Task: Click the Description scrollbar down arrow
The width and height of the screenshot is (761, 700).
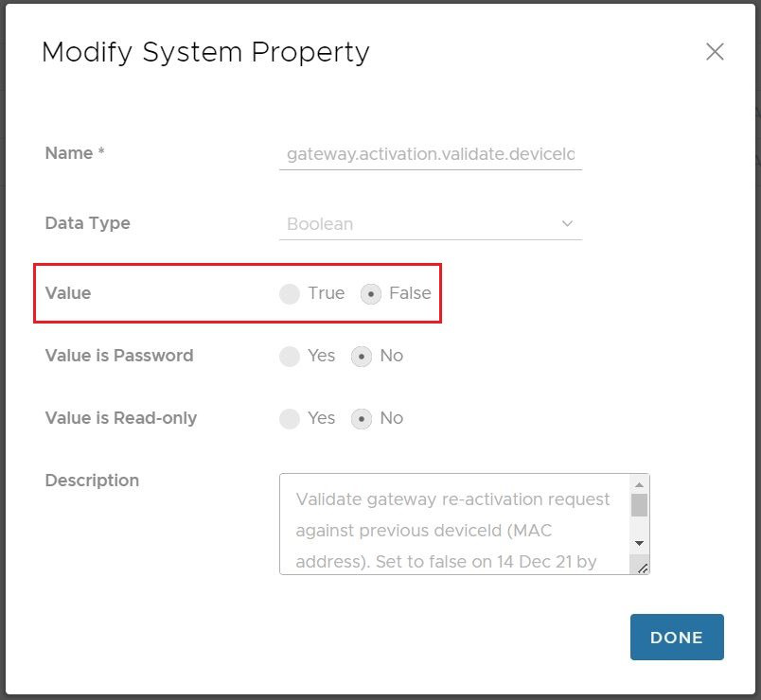Action: [640, 543]
